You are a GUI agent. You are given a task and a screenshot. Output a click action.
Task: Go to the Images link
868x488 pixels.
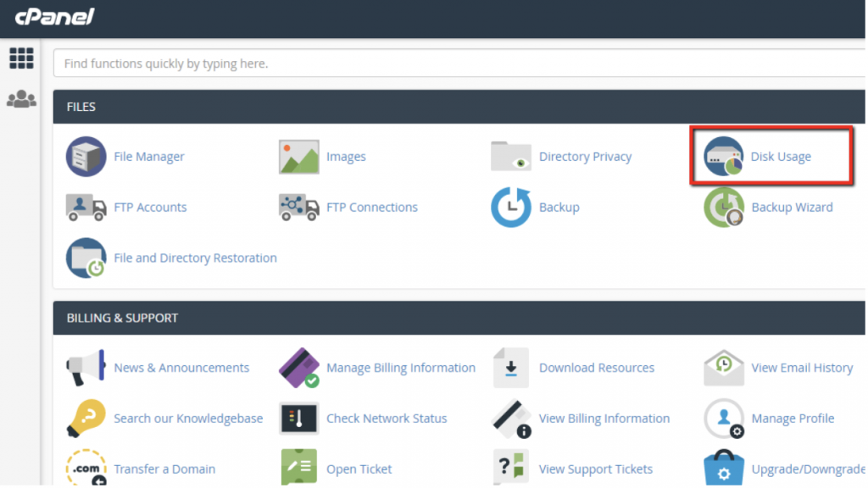pos(346,157)
